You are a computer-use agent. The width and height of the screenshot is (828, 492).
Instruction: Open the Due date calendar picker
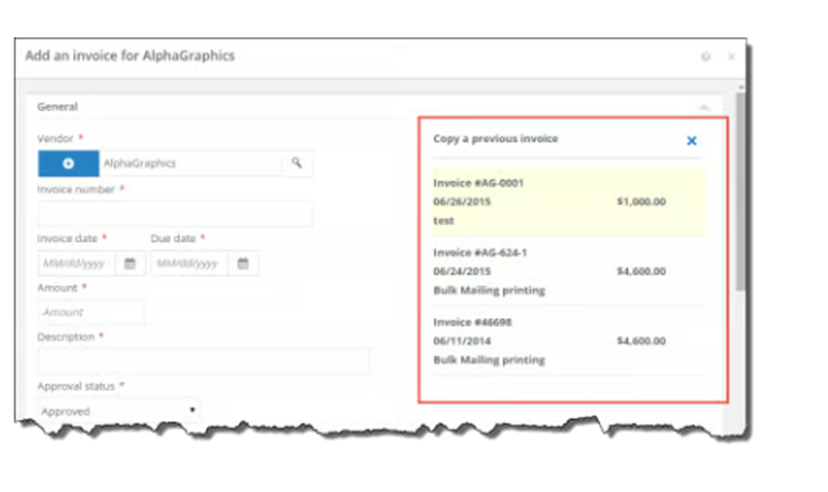click(x=242, y=263)
